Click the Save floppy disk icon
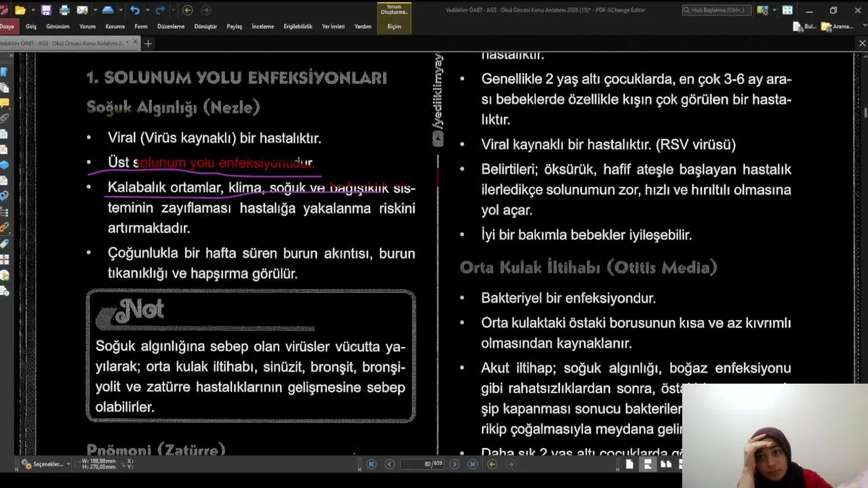 tap(46, 10)
